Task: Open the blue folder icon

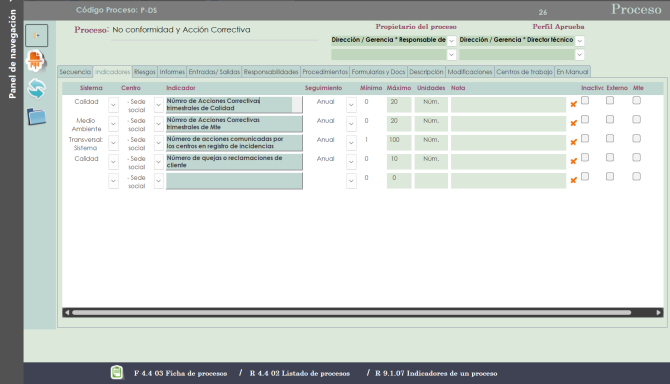Action: pos(36,116)
